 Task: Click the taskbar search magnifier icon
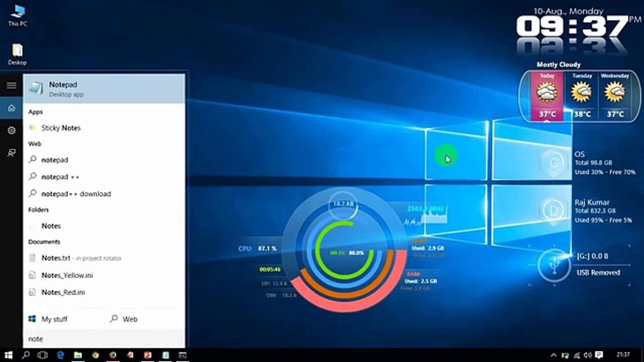pos(26,355)
